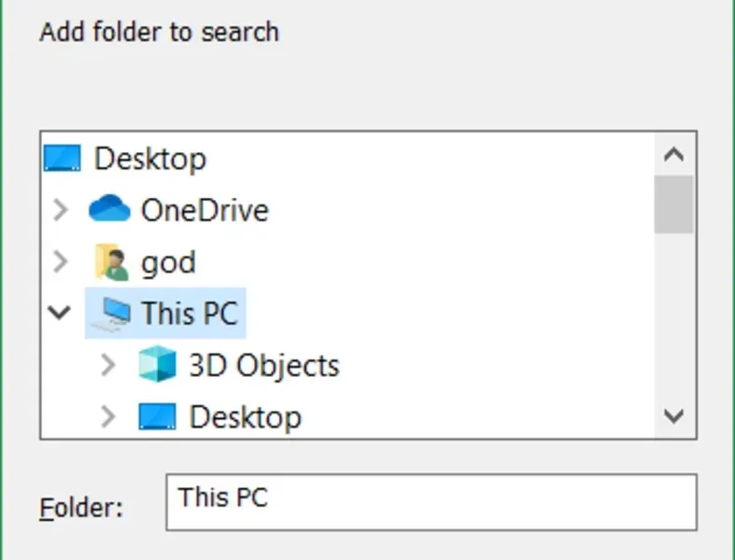Select the root Desktop label at tree top
Image resolution: width=735 pixels, height=560 pixels.
(x=149, y=158)
